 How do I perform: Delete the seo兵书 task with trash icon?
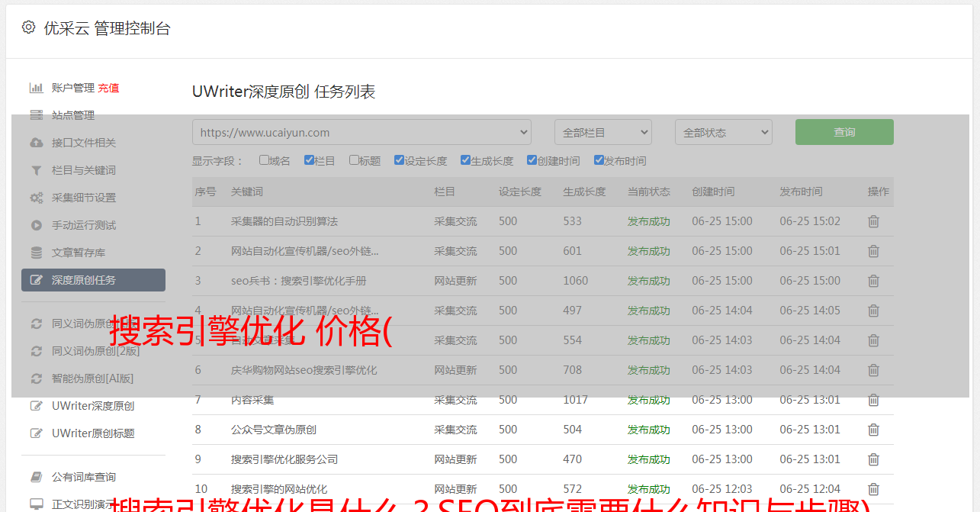[873, 281]
